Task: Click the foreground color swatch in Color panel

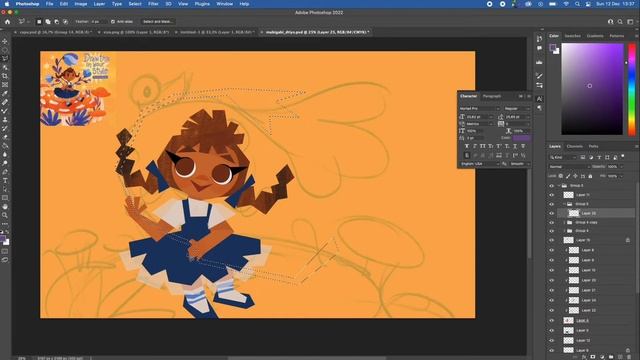Action: [x=553, y=48]
